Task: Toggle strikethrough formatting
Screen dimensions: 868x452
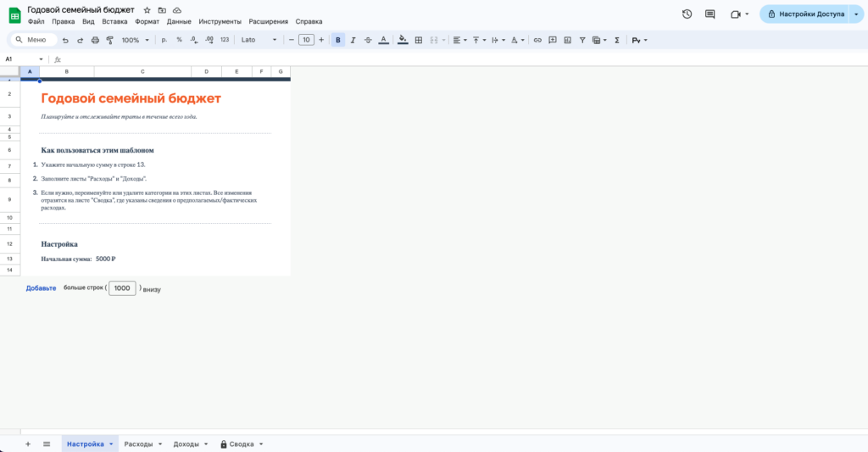Action: click(368, 40)
